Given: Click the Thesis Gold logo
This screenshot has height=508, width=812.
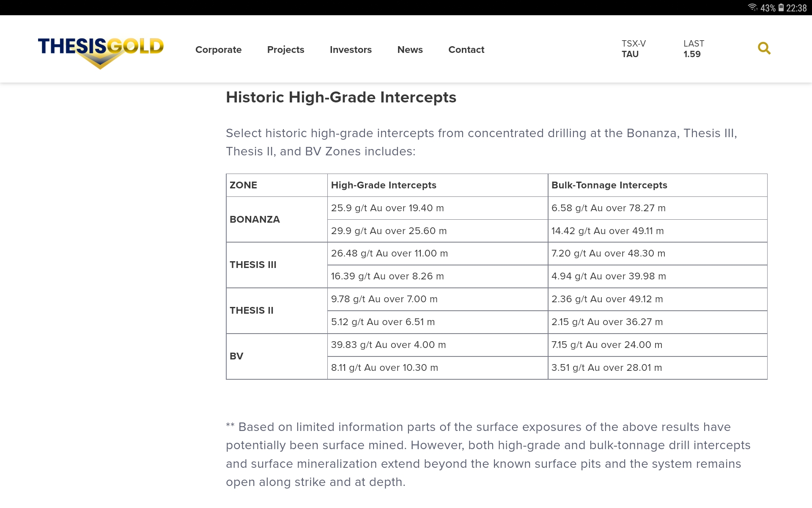Looking at the screenshot, I should 101,51.
